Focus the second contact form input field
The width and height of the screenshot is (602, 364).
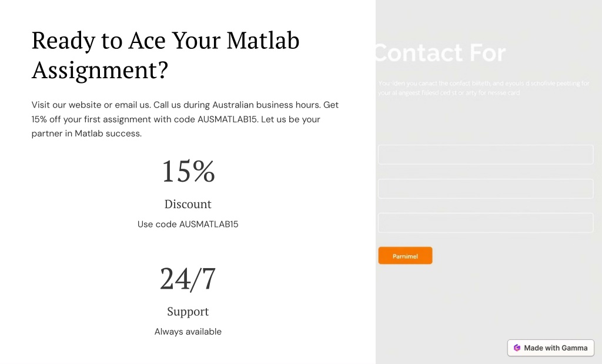tap(486, 189)
